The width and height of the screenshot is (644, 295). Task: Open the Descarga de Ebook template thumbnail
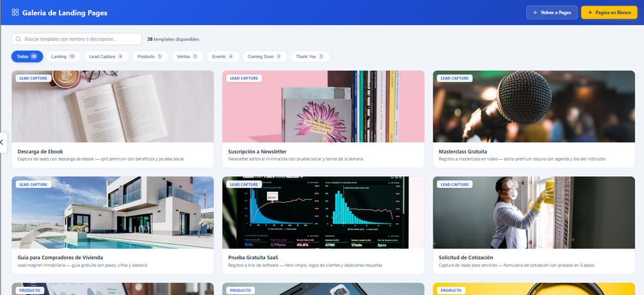(x=113, y=106)
